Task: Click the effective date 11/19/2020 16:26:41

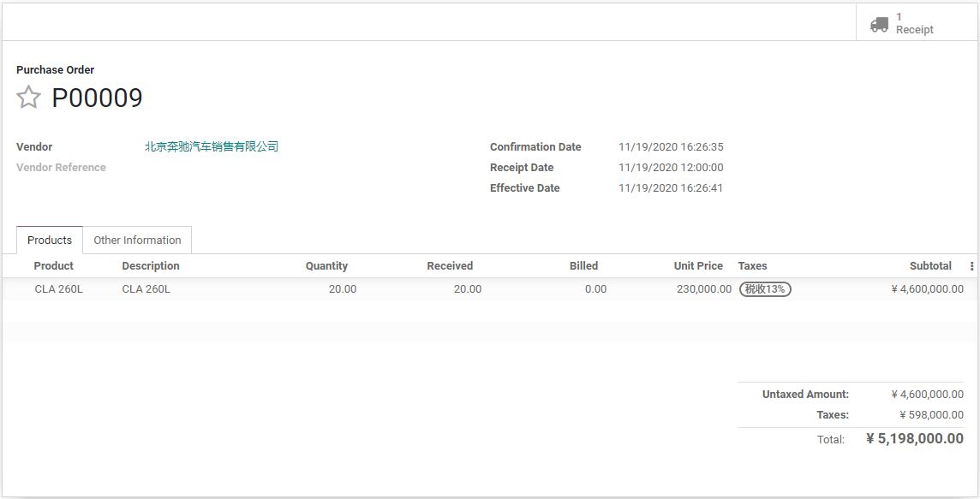Action: click(671, 188)
